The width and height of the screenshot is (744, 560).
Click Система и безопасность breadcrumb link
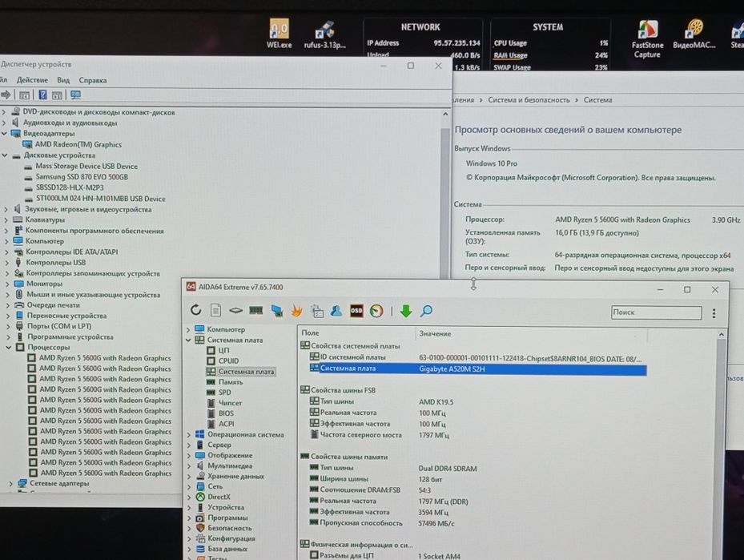[529, 99]
